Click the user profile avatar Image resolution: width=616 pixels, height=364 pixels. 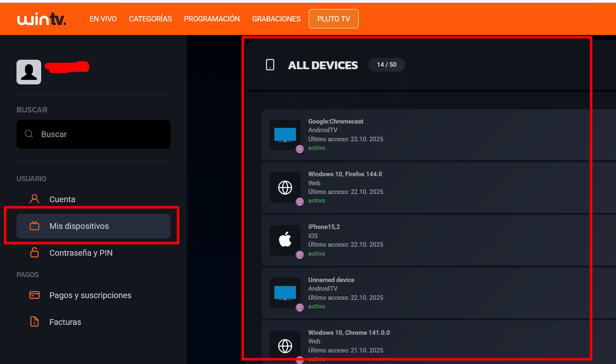pyautogui.click(x=29, y=72)
